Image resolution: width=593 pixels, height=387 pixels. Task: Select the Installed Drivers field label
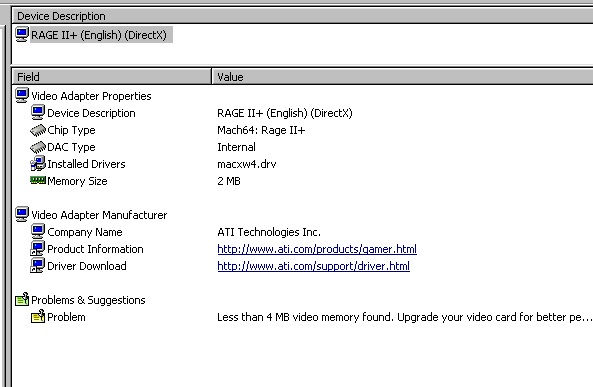tap(86, 164)
